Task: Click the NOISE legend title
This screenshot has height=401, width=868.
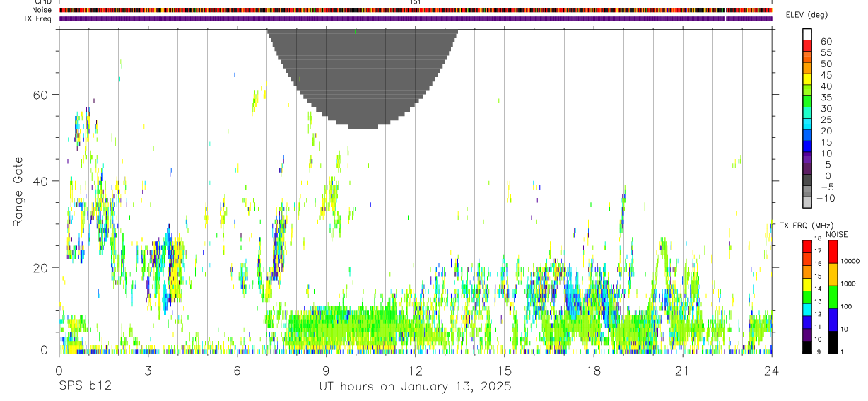Action: [837, 234]
